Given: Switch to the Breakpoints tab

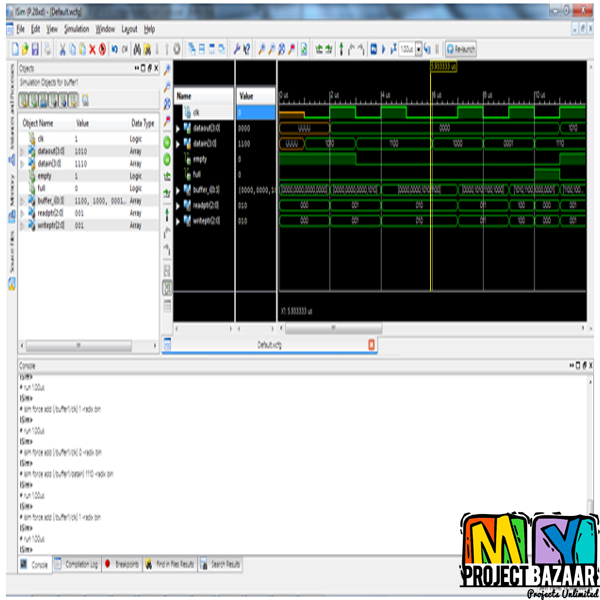Looking at the screenshot, I should click(x=121, y=564).
